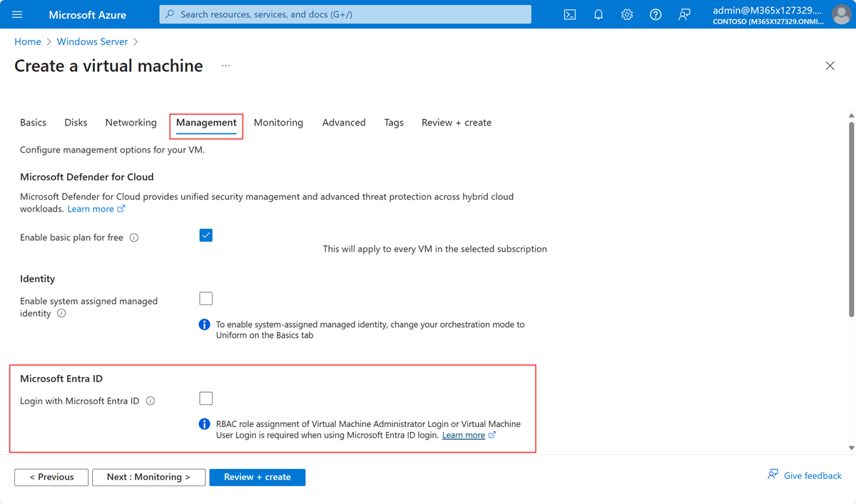Switch to the Disks tab

click(75, 122)
